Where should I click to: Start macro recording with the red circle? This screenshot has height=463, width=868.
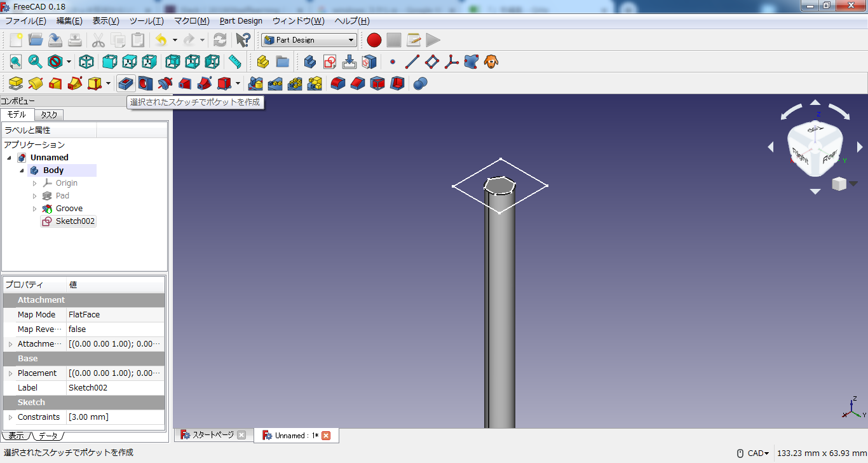[x=374, y=40]
